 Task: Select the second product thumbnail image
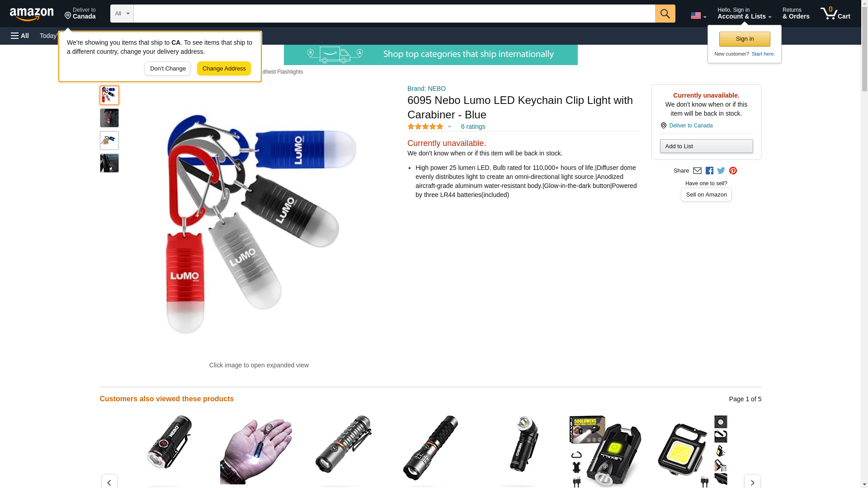(109, 118)
